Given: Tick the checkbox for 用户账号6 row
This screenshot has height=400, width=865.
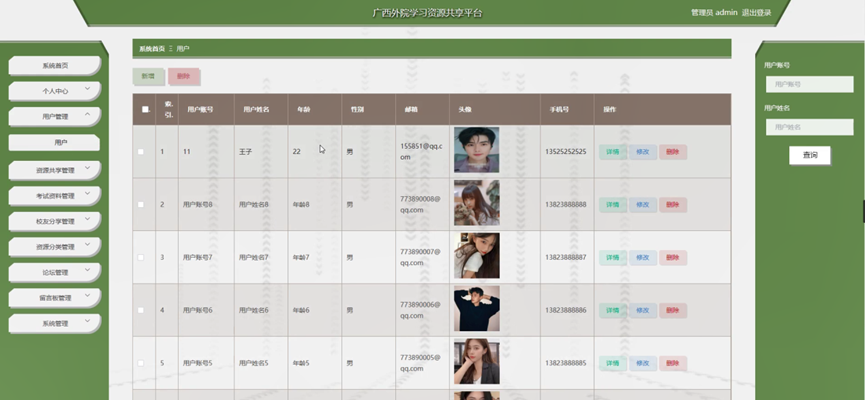Looking at the screenshot, I should click(x=141, y=310).
